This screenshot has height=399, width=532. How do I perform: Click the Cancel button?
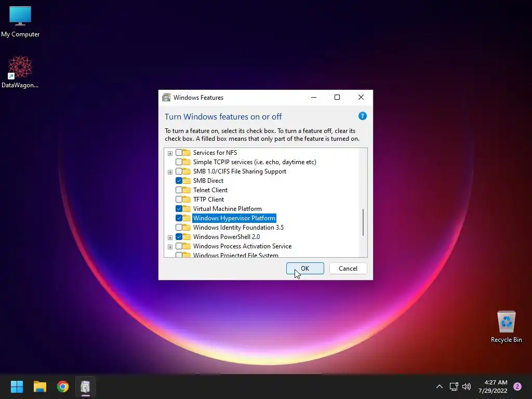(x=348, y=269)
